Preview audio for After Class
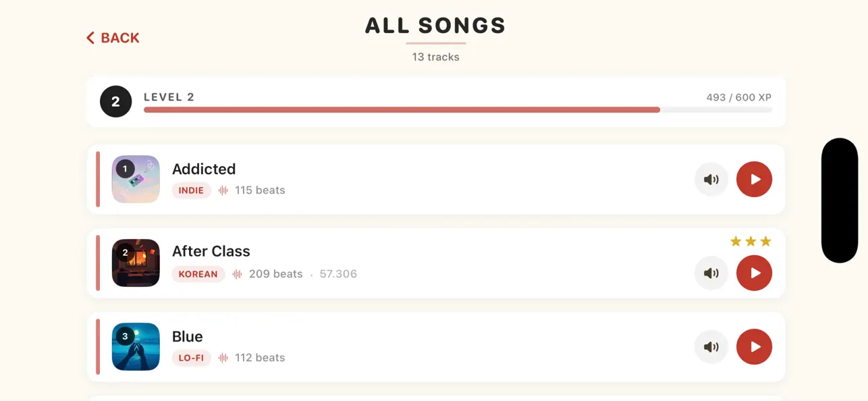The image size is (868, 401). [x=711, y=273]
